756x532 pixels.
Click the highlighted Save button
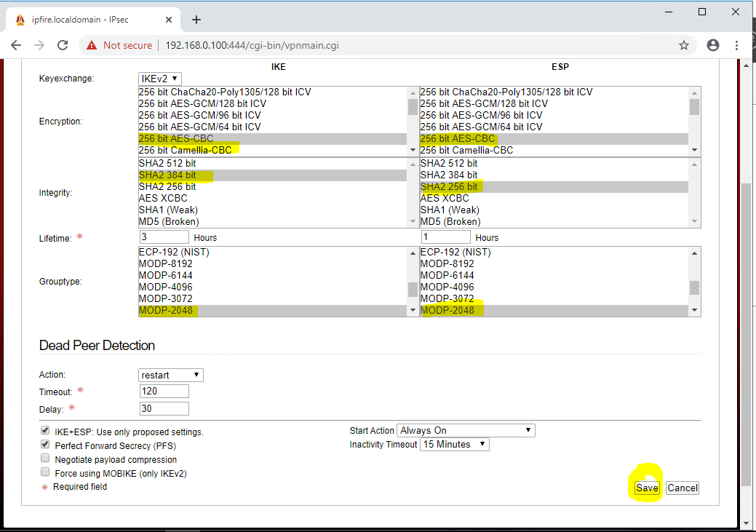click(646, 488)
